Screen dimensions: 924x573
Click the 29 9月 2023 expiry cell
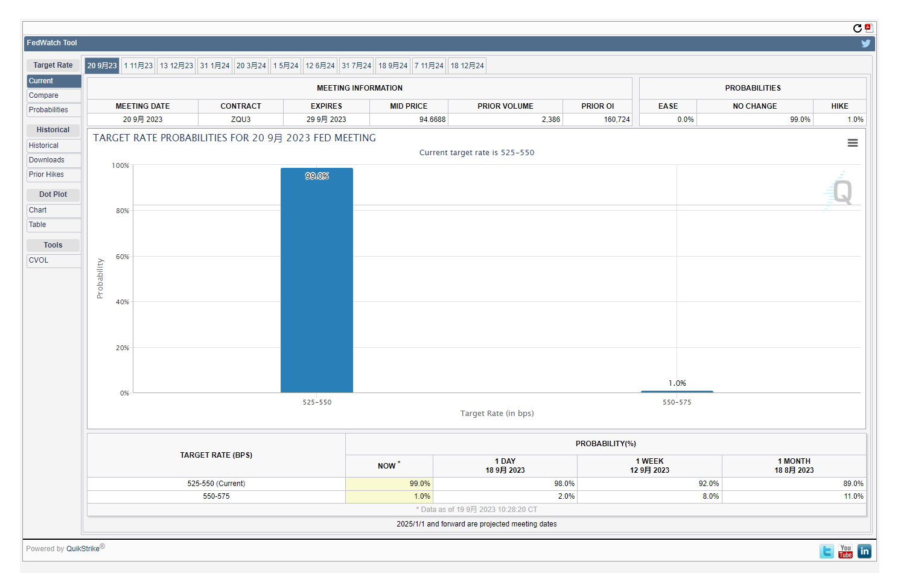click(x=327, y=120)
